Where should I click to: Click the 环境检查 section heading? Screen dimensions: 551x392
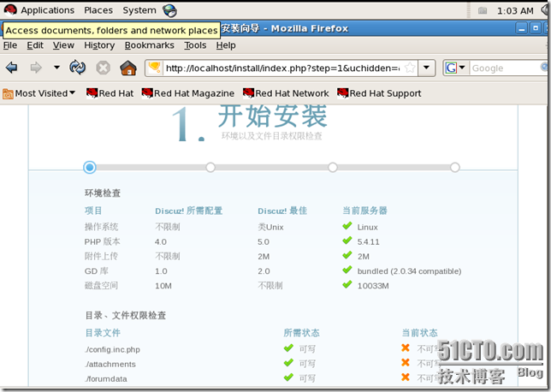pos(103,193)
